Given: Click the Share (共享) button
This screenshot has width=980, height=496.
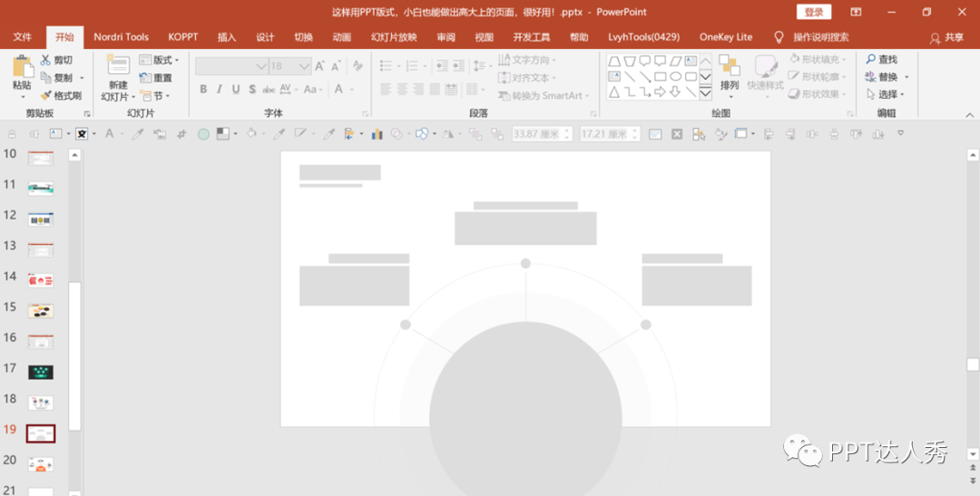Looking at the screenshot, I should 946,37.
